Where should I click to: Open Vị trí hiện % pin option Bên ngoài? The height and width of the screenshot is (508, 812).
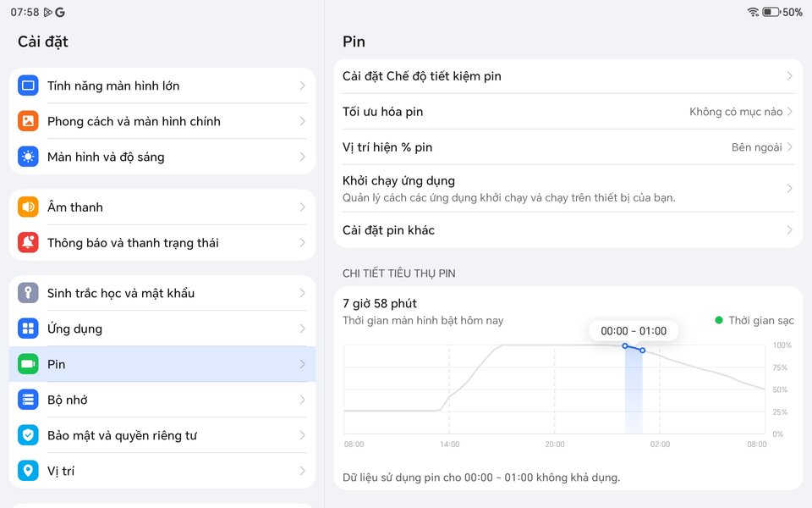pyautogui.click(x=756, y=147)
